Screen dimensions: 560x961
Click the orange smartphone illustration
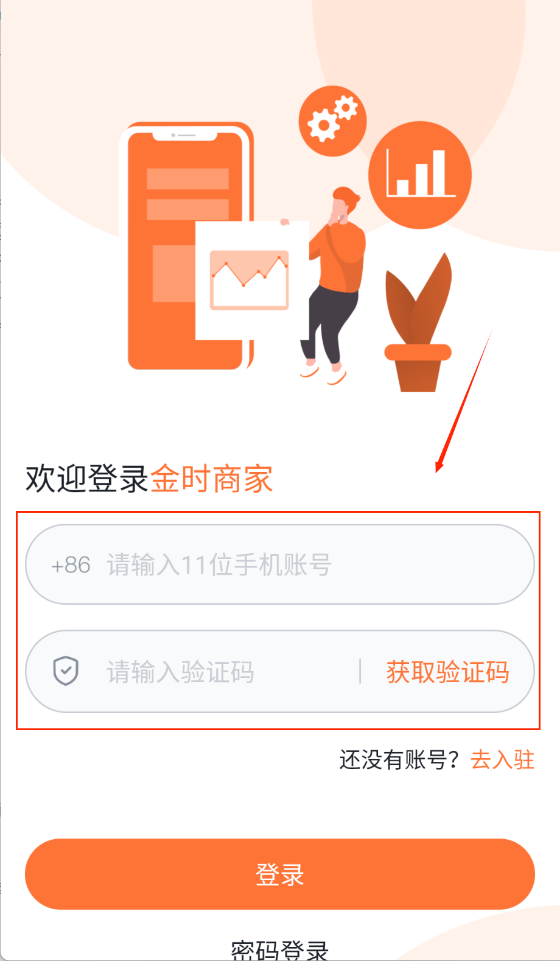tap(190, 246)
